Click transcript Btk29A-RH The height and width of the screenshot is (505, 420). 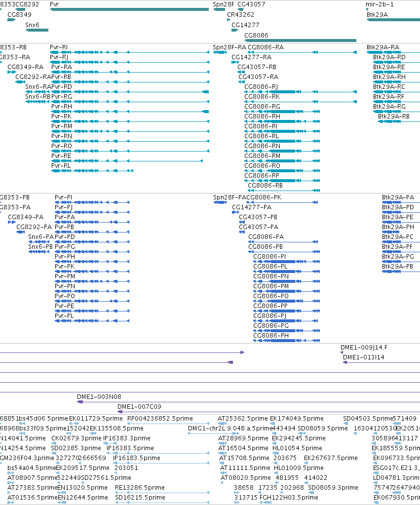(389, 77)
